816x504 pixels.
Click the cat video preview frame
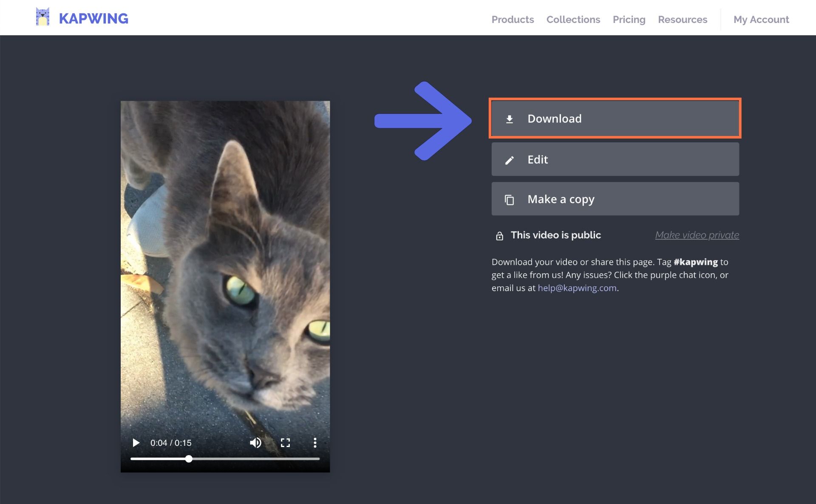(225, 255)
